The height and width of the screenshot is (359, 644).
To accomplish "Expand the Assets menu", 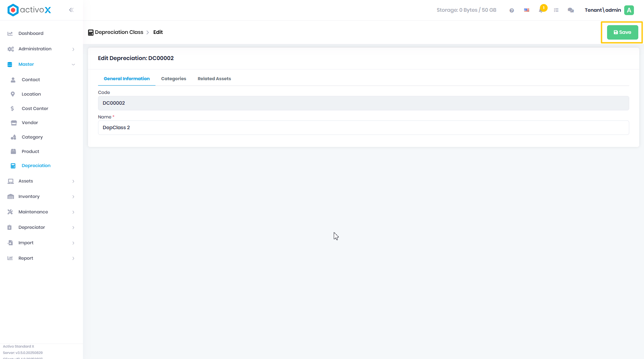I will [x=41, y=181].
